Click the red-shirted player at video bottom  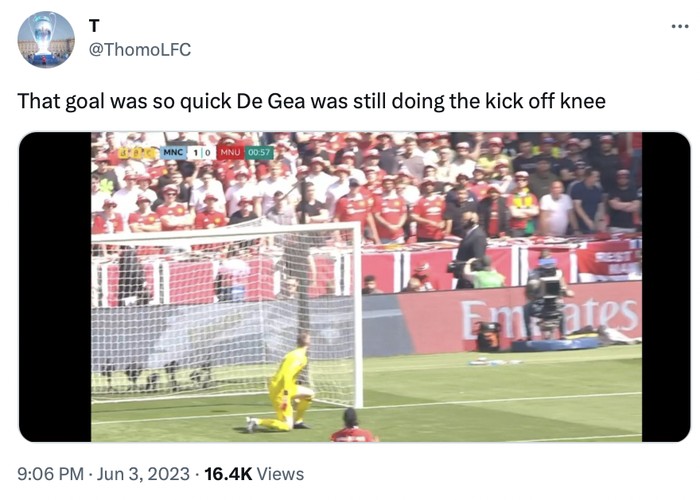tap(352, 427)
